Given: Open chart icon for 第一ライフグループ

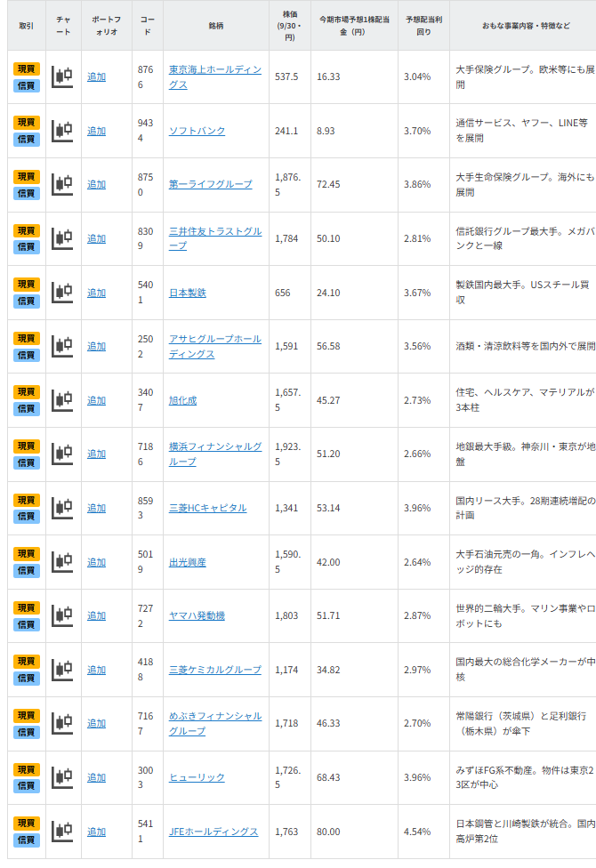Looking at the screenshot, I should click(62, 184).
